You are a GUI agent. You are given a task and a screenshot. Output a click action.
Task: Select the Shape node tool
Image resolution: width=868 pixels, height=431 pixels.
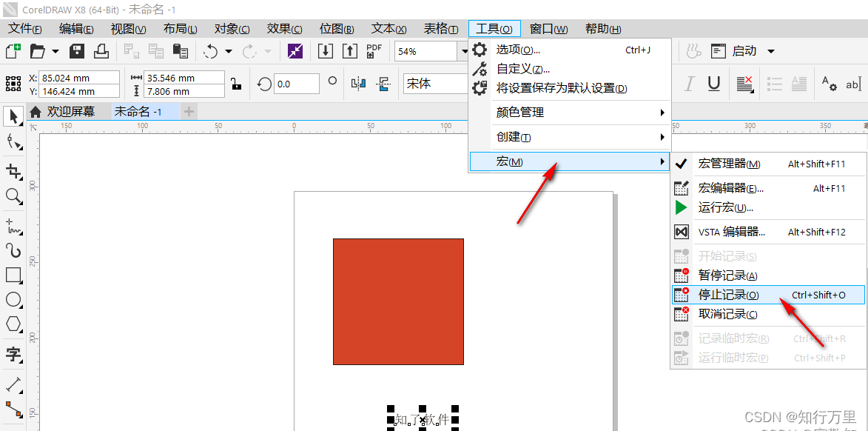[13, 142]
